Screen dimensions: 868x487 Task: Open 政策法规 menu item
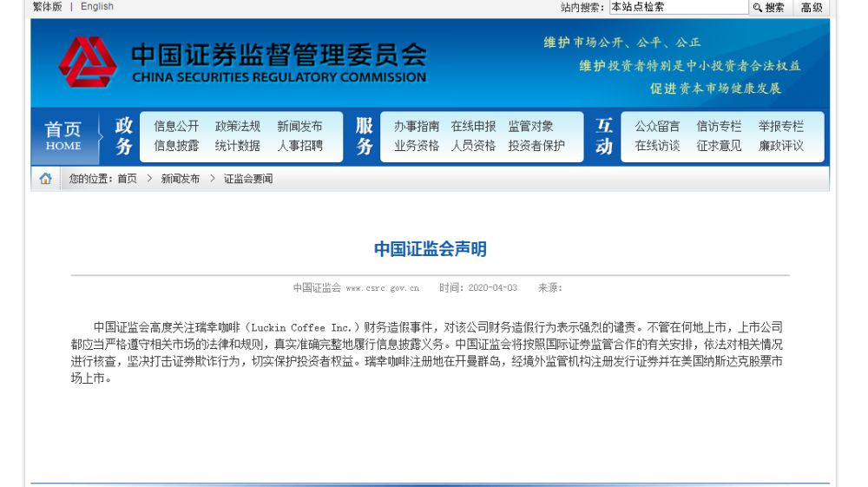[238, 126]
